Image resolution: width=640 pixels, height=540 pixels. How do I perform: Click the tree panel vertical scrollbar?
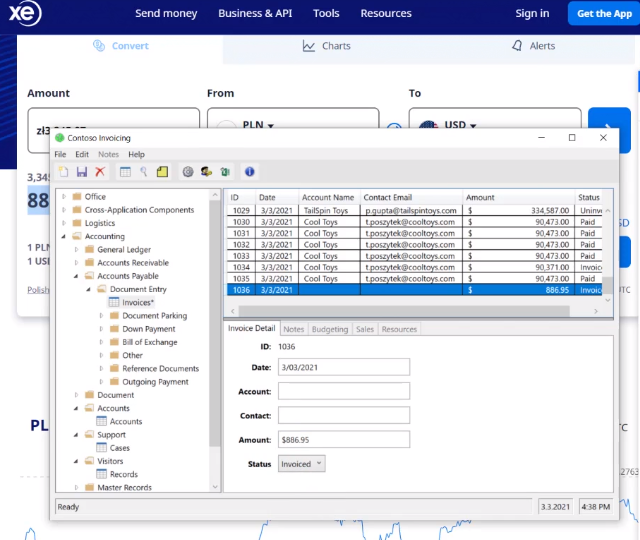tap(215, 322)
